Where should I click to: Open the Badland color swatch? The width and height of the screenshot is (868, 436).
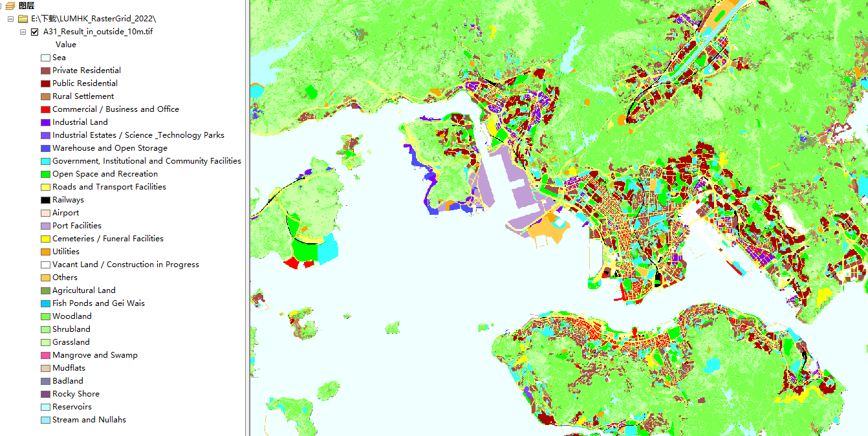[x=45, y=381]
